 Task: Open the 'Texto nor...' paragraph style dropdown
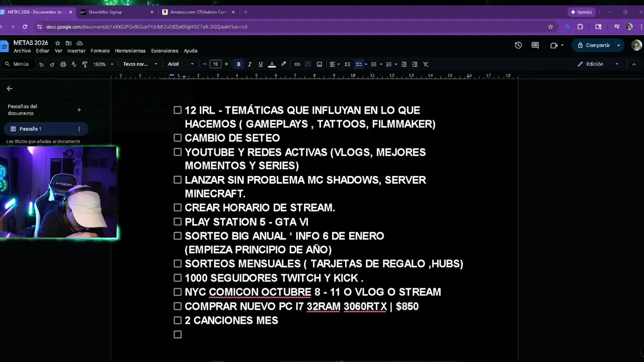140,64
